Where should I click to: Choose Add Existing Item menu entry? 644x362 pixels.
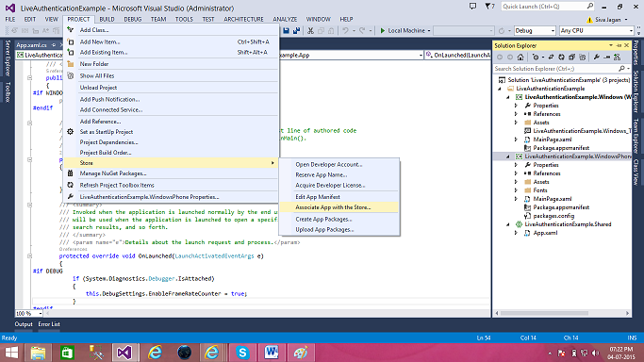(172, 53)
